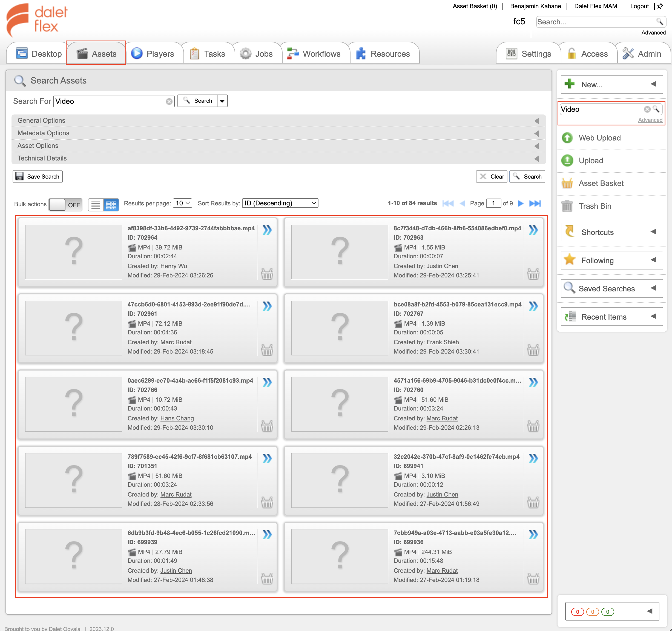
Task: Open actions arrow for asset ID 702766
Action: click(x=267, y=382)
